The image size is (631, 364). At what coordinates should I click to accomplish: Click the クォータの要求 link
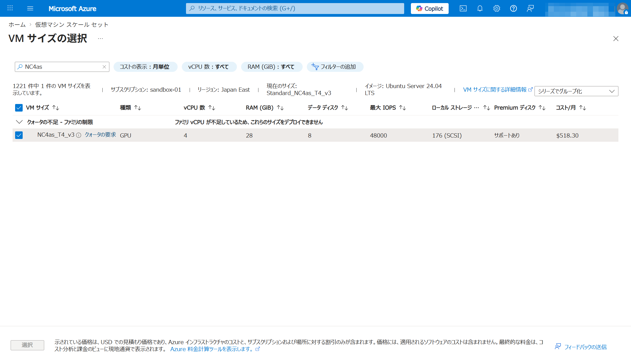(x=100, y=135)
